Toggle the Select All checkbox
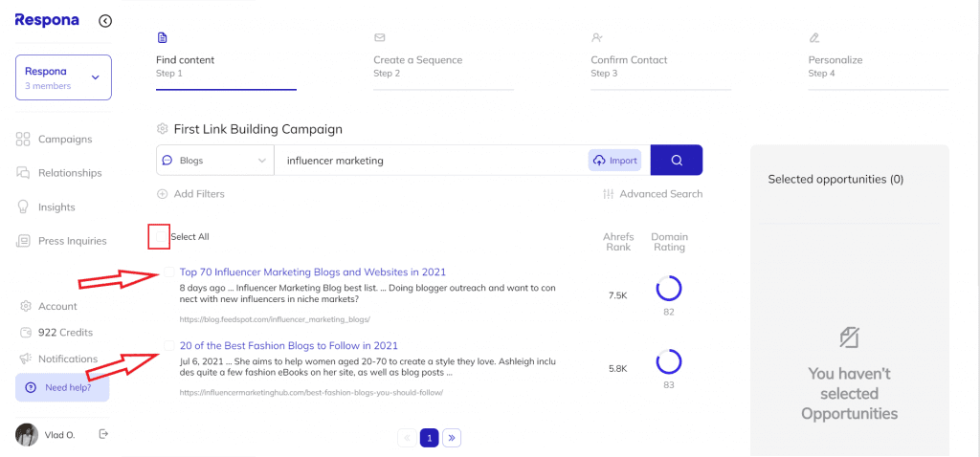Viewport: 980px width, 457px height. click(x=161, y=236)
